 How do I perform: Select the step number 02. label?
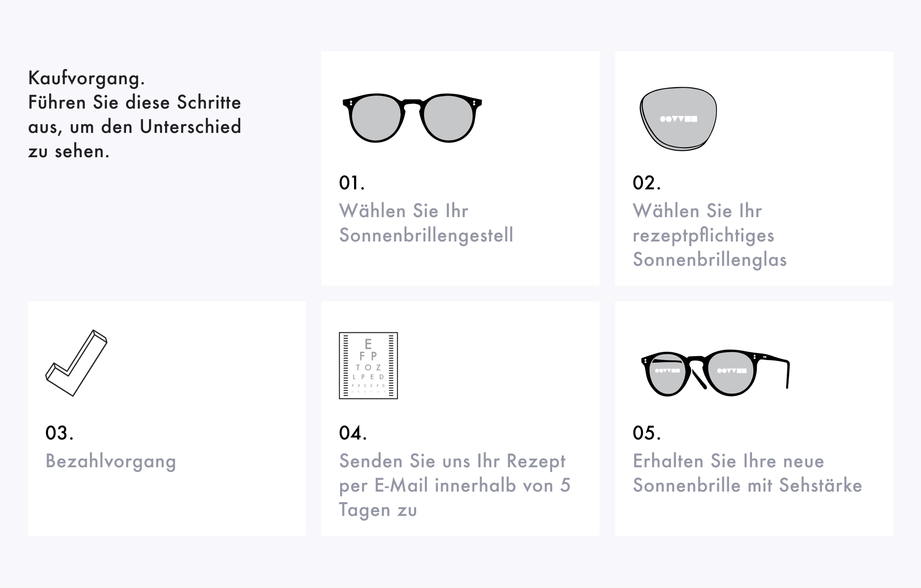[x=647, y=183]
